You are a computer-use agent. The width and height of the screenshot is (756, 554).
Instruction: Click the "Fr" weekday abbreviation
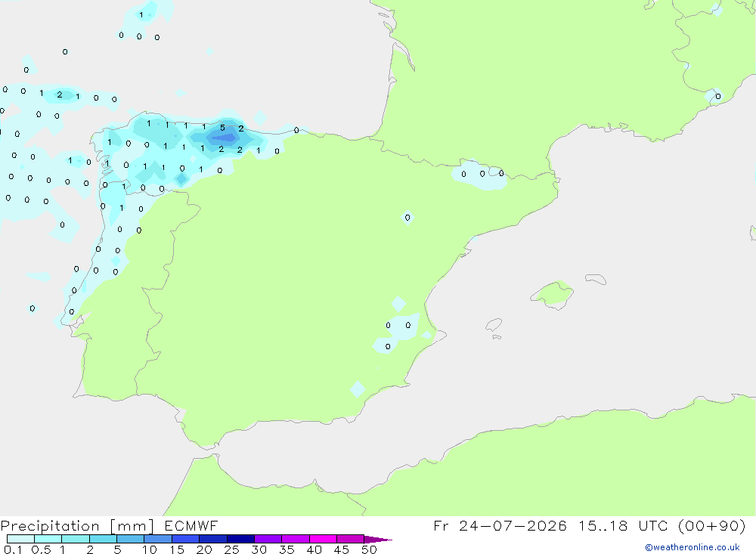441,525
